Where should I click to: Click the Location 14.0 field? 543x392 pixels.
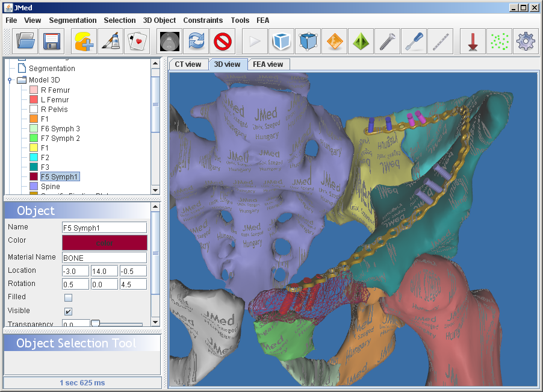[105, 271]
